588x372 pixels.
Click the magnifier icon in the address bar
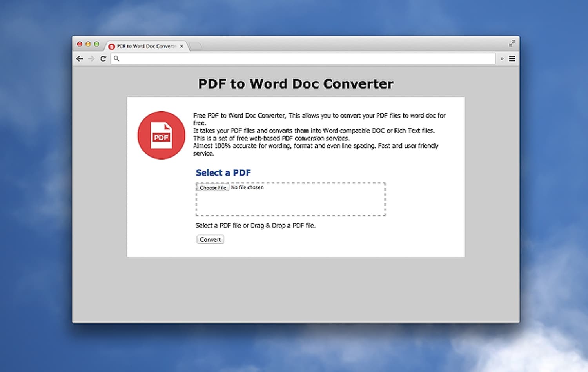tap(116, 58)
